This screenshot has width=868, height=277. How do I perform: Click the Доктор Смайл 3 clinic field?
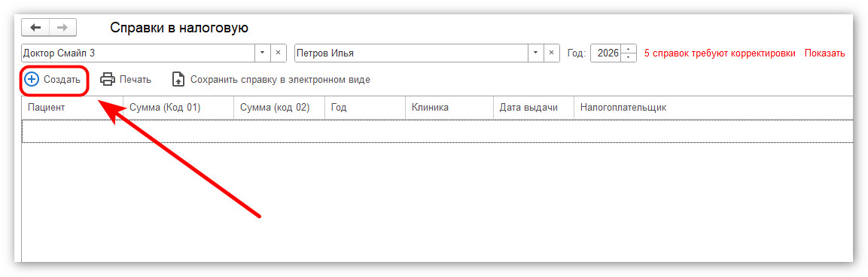point(138,53)
